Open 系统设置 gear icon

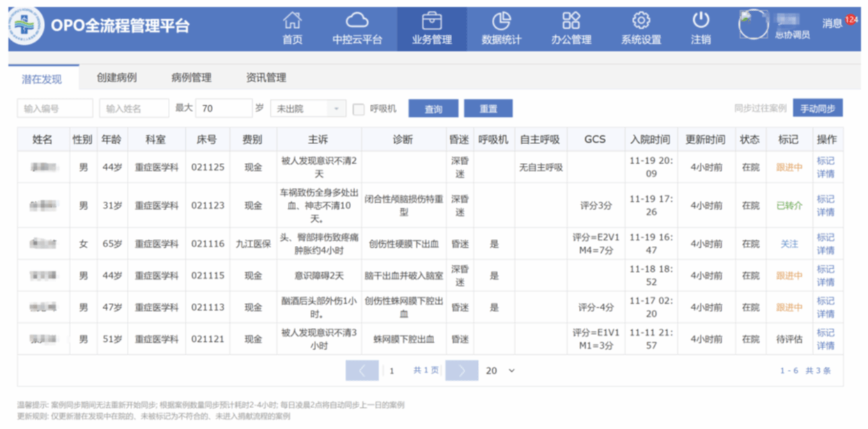coord(641,21)
